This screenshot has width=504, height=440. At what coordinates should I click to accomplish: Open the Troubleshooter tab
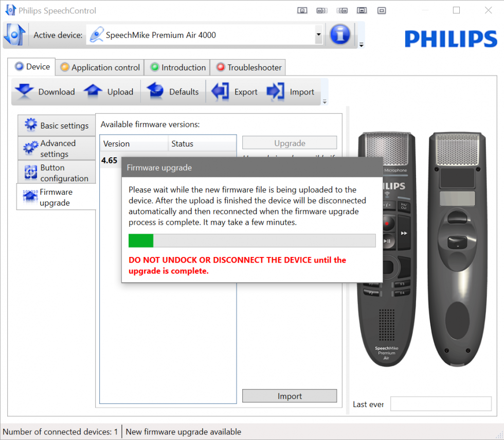[x=249, y=67]
